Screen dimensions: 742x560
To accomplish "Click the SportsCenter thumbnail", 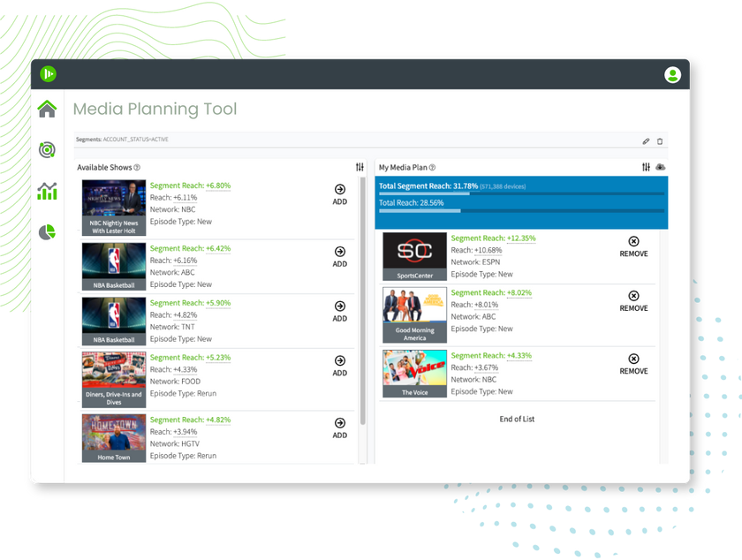I will tap(414, 256).
